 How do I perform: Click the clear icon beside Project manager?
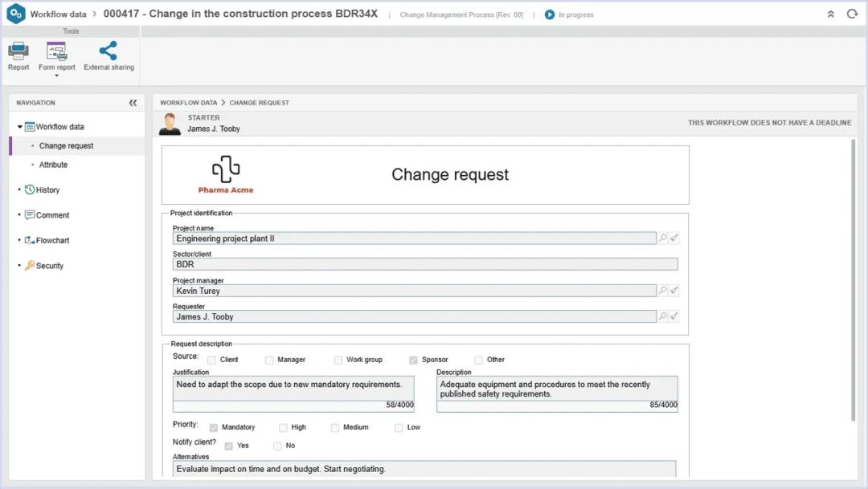[675, 291]
